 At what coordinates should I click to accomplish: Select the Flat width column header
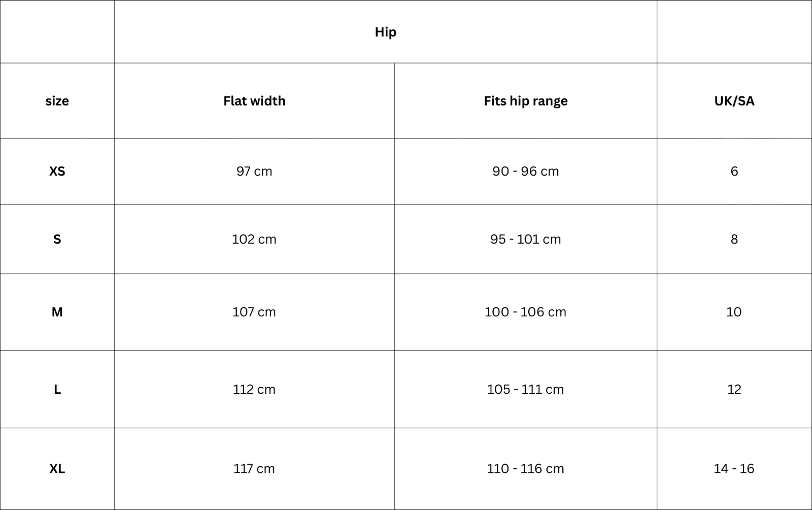pos(254,101)
